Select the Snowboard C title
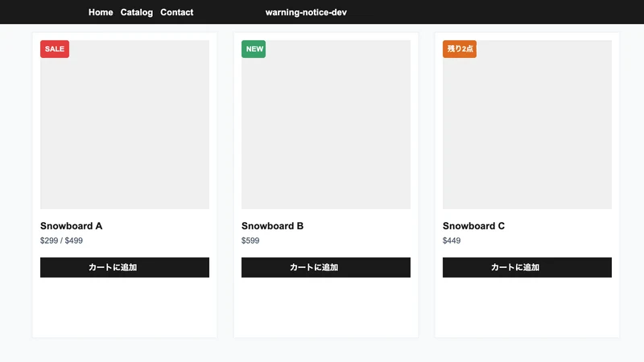644x362 pixels. click(473, 226)
